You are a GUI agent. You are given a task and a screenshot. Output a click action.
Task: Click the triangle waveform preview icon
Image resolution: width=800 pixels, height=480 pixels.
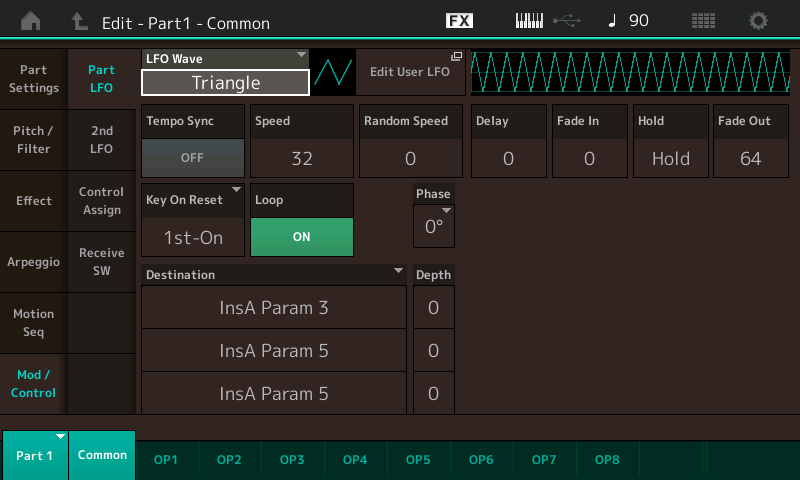coord(332,73)
